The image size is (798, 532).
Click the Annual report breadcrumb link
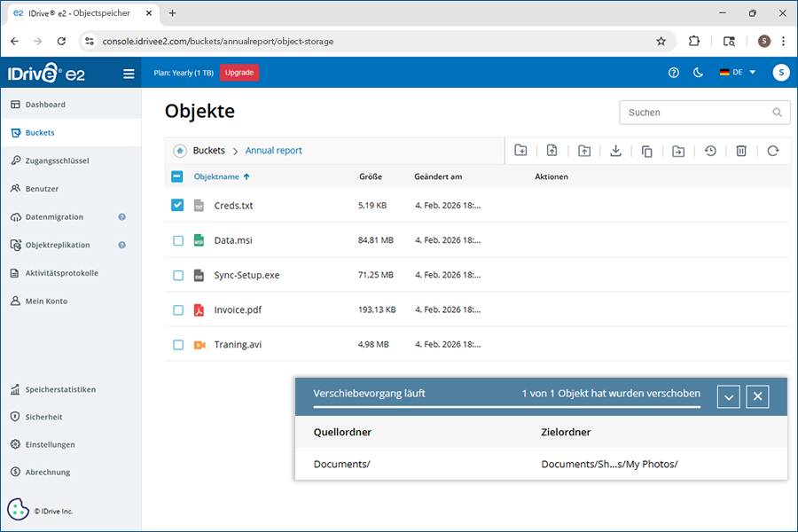(273, 151)
